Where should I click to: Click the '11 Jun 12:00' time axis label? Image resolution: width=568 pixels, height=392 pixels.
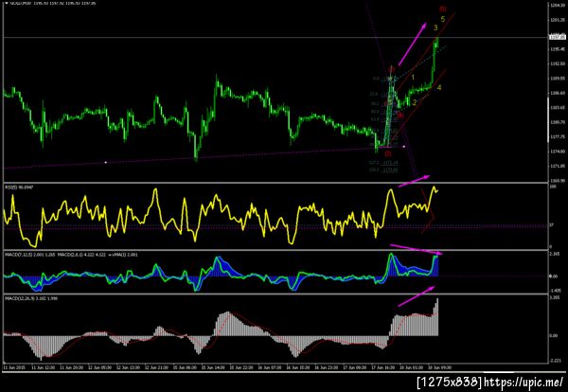(x=44, y=367)
